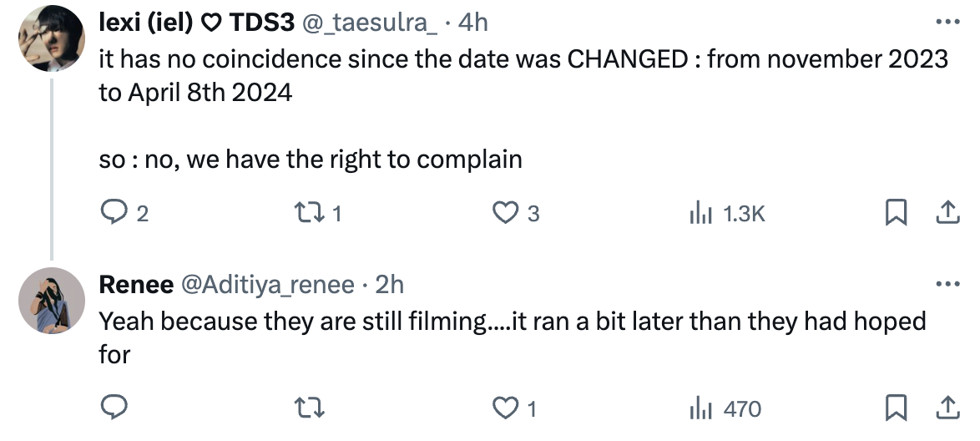Like Renee's tweet with 1 like

(x=503, y=408)
